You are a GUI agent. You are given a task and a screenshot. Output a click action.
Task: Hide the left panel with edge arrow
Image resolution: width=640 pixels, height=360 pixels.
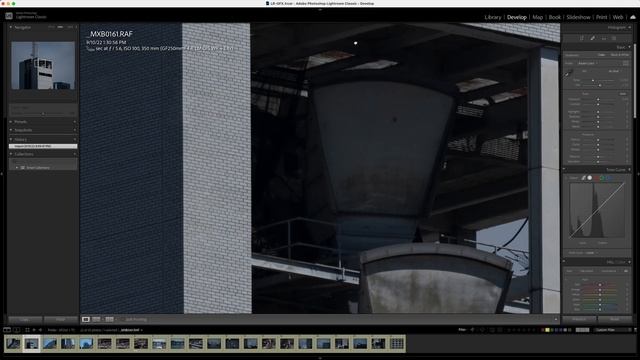[2, 174]
